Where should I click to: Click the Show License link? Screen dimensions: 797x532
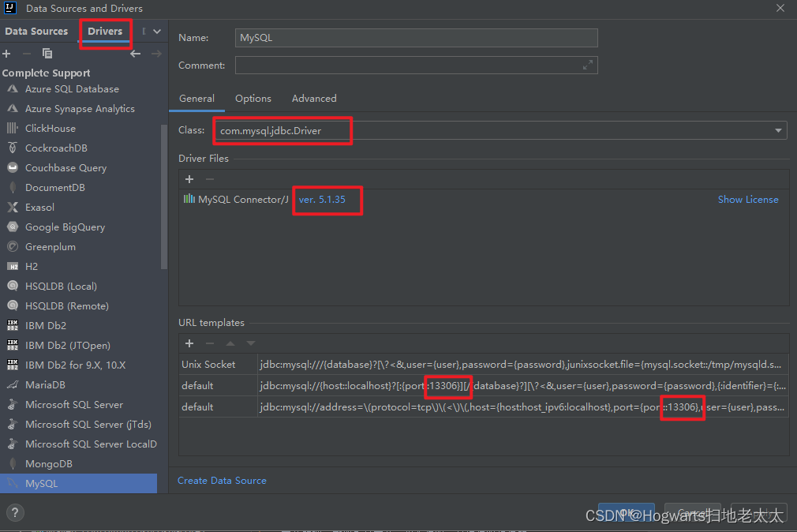pyautogui.click(x=748, y=199)
